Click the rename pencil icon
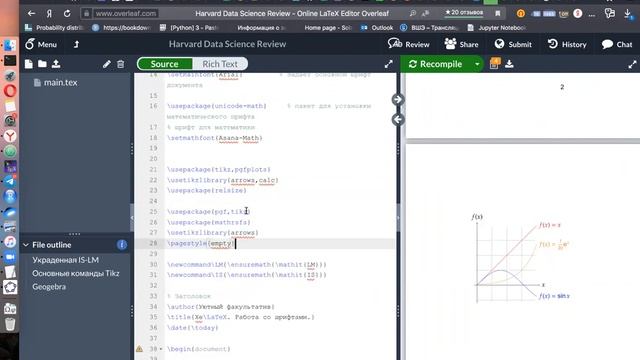The image size is (640, 360). [107, 64]
